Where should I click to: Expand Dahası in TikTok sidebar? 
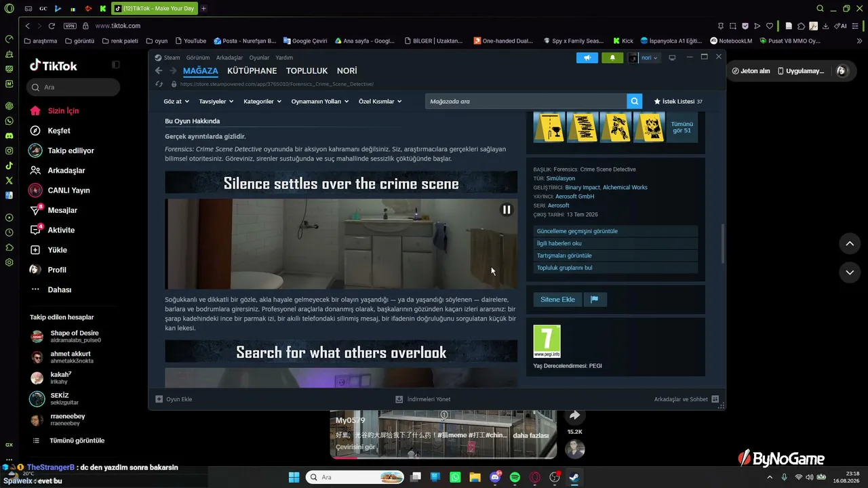[52, 290]
